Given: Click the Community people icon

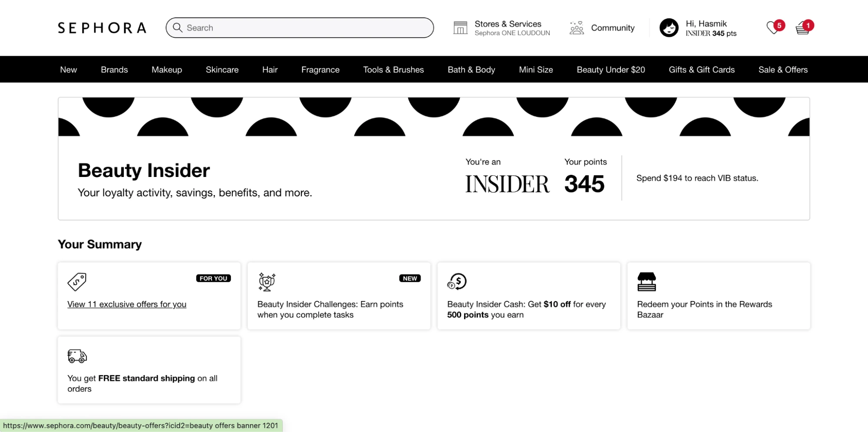Looking at the screenshot, I should [x=577, y=28].
